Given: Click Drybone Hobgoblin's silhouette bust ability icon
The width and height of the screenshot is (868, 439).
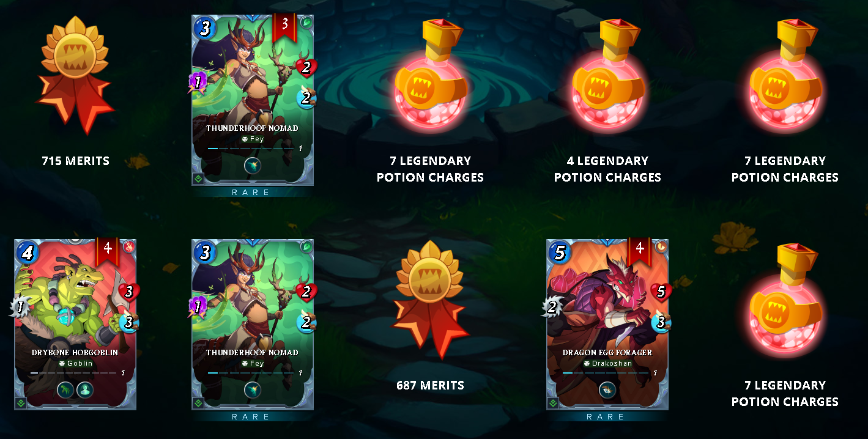Looking at the screenshot, I should click(86, 389).
